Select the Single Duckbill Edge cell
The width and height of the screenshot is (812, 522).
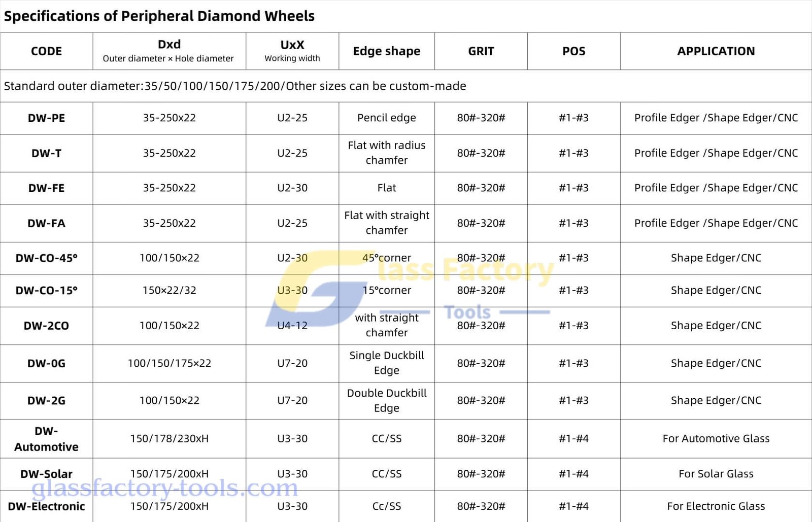tap(386, 363)
